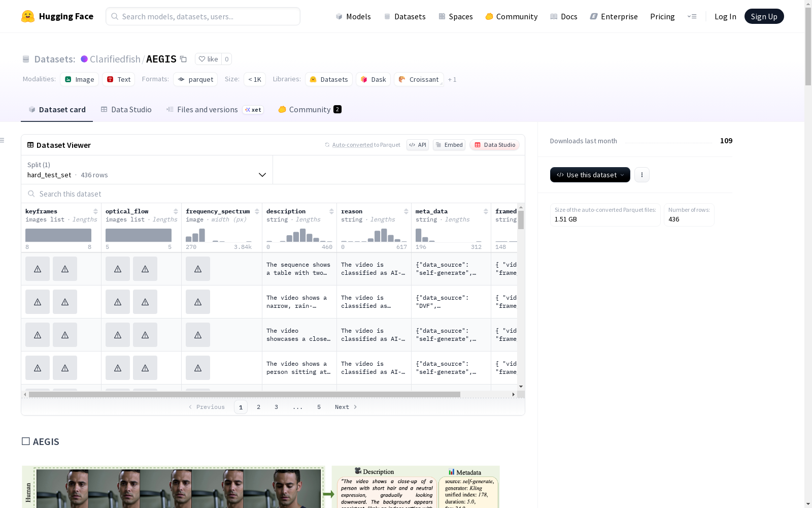Open the Files and versions tab
Image resolution: width=812 pixels, height=508 pixels.
[x=215, y=110]
